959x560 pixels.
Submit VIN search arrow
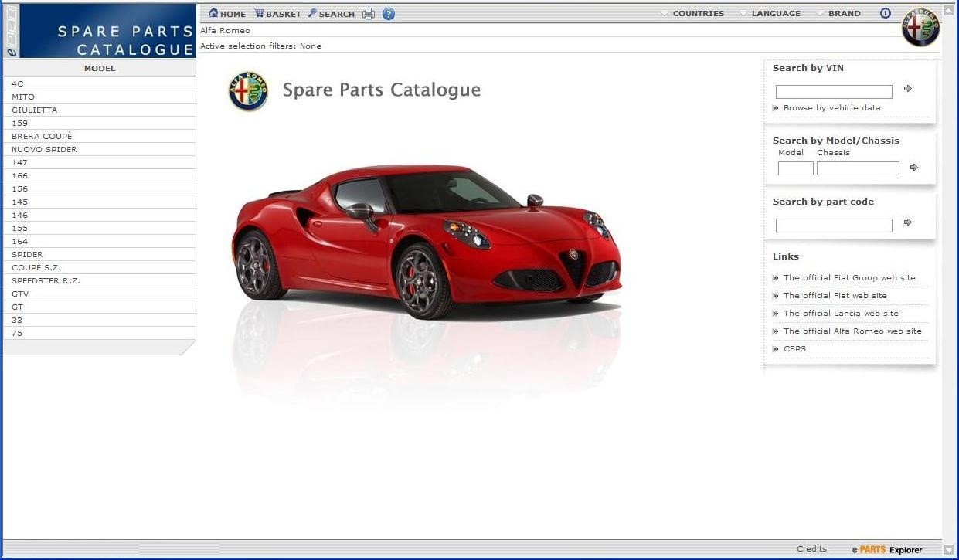tap(908, 89)
